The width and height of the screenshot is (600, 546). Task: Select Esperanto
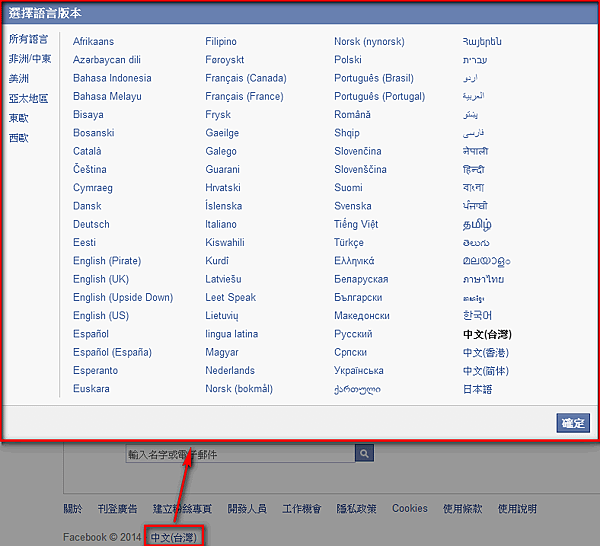pyautogui.click(x=95, y=370)
